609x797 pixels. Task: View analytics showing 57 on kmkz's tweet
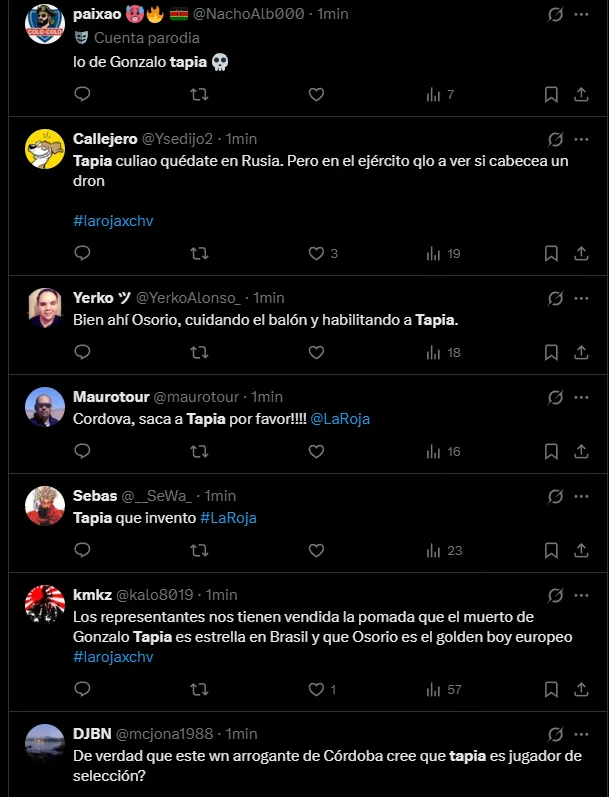(x=441, y=689)
